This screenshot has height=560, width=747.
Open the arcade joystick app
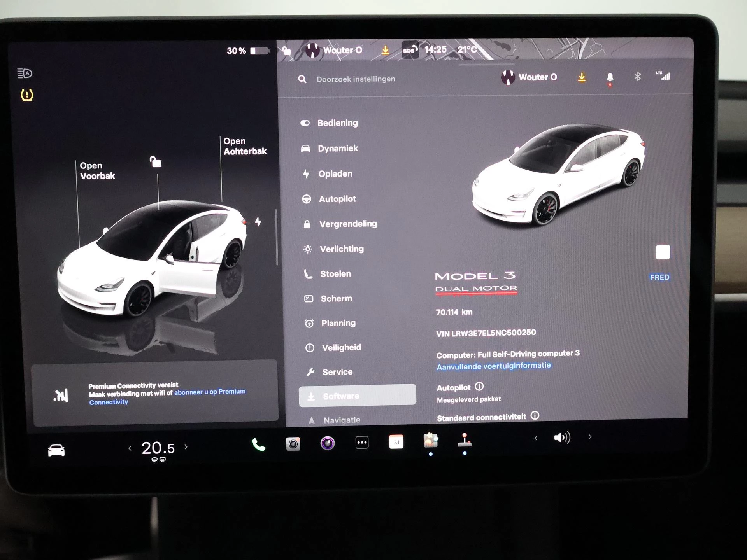pyautogui.click(x=465, y=440)
